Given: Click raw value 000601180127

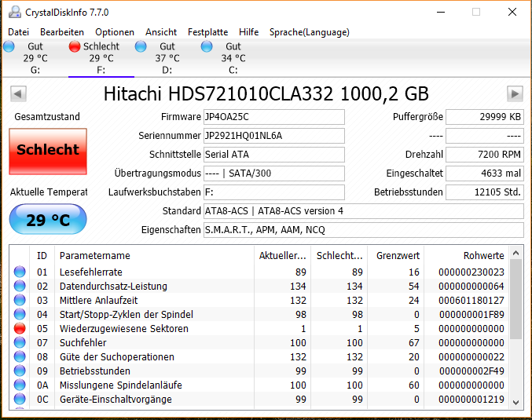Looking at the screenshot, I should 471,300.
